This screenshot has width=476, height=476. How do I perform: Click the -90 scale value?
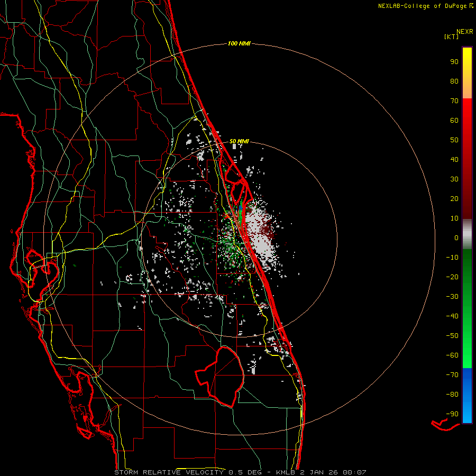point(452,414)
